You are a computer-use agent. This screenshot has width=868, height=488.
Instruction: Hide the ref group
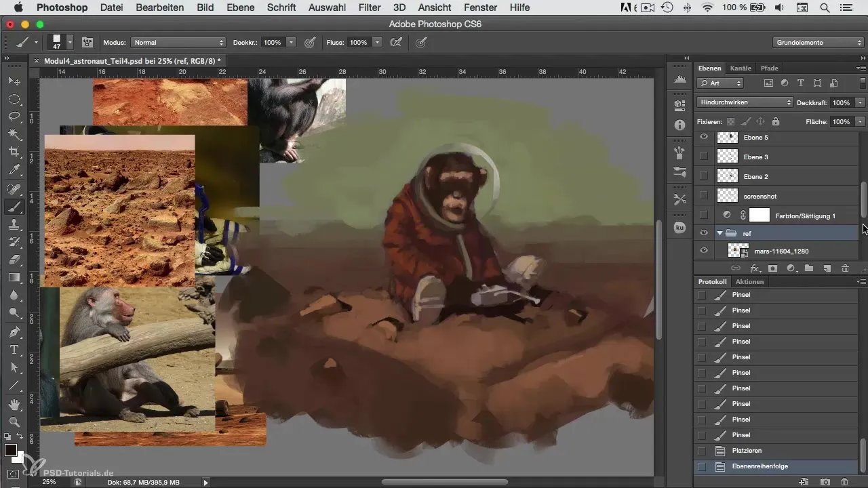(704, 233)
